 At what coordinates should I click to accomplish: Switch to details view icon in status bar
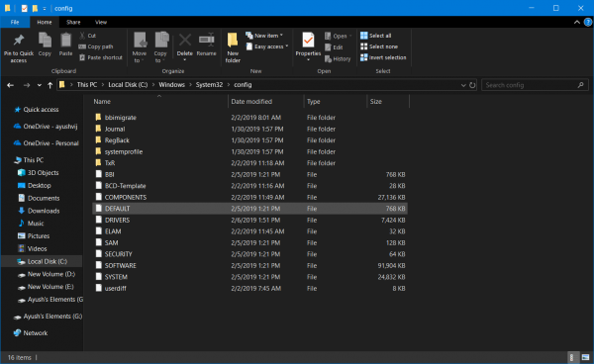572,357
